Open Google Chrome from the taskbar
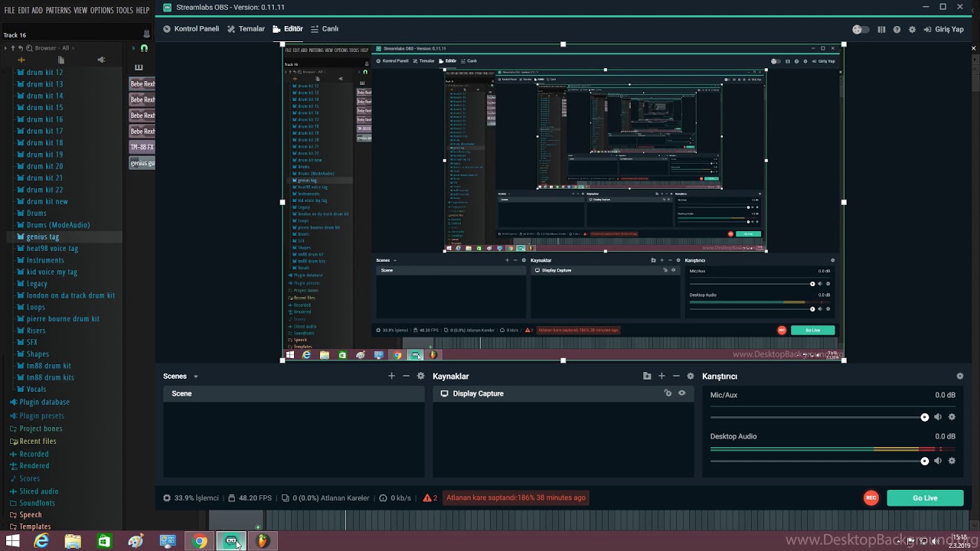Viewport: 980px width, 551px height. (199, 541)
